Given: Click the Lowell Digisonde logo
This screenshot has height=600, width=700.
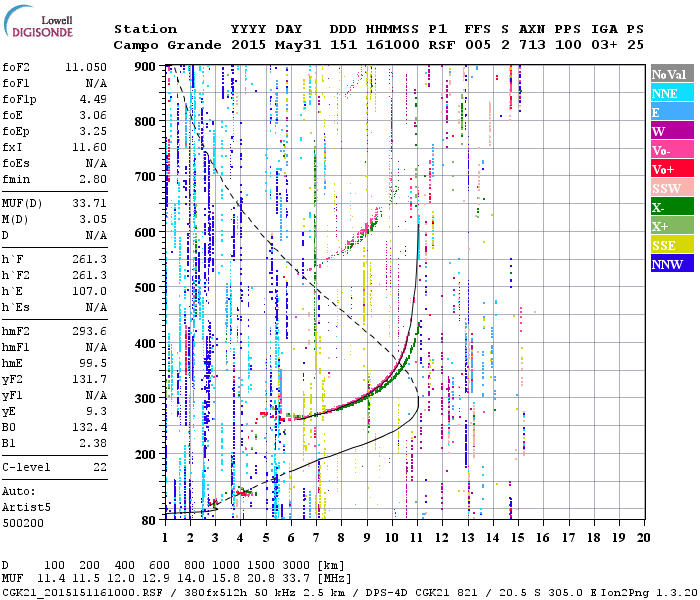Looking at the screenshot, I should tap(38, 22).
